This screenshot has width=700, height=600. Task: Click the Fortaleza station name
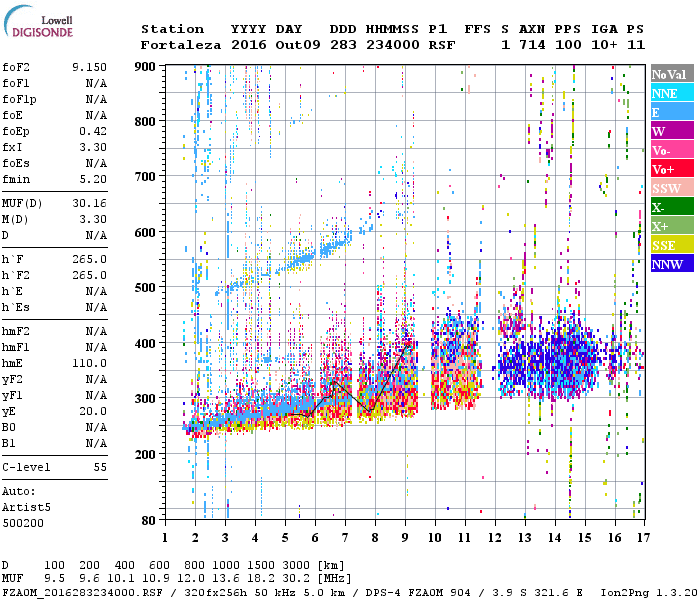pos(181,45)
